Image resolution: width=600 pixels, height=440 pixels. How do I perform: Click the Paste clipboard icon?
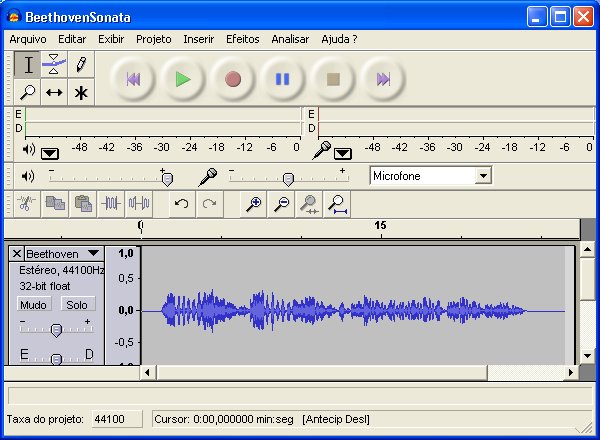point(83,204)
